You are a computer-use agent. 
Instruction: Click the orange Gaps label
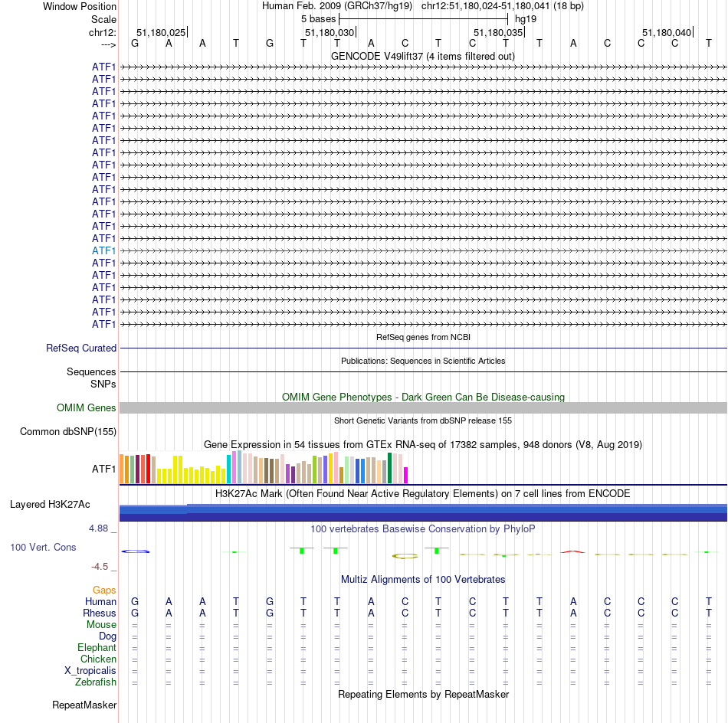(104, 590)
